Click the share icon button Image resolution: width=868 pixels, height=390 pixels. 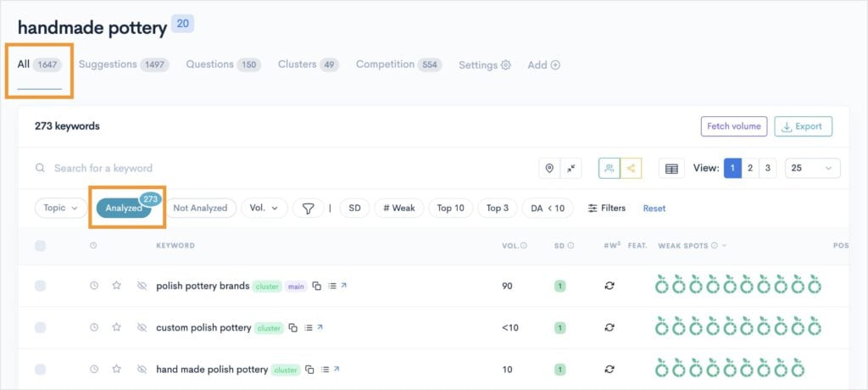pyautogui.click(x=631, y=169)
